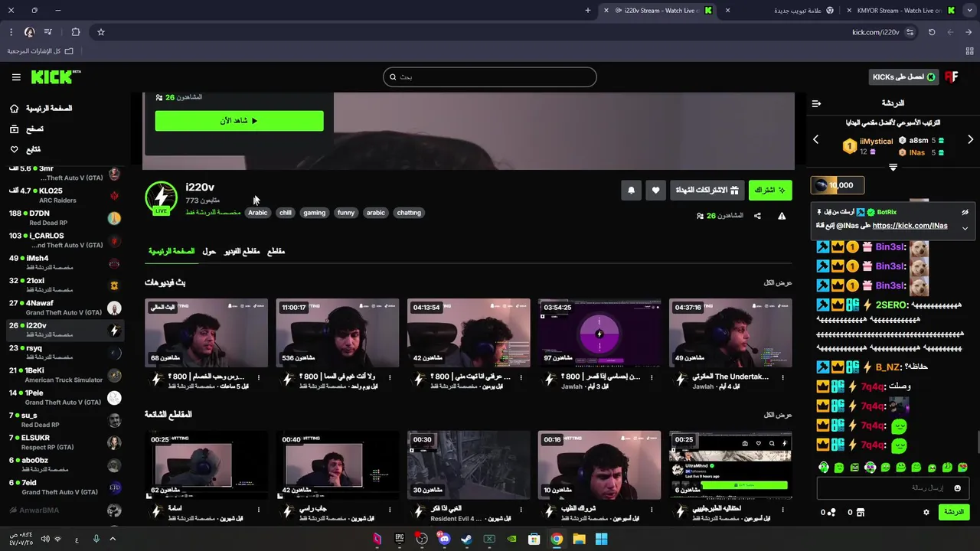
Task: Click Watch Now (شاهد الآن) button
Action: pyautogui.click(x=239, y=121)
